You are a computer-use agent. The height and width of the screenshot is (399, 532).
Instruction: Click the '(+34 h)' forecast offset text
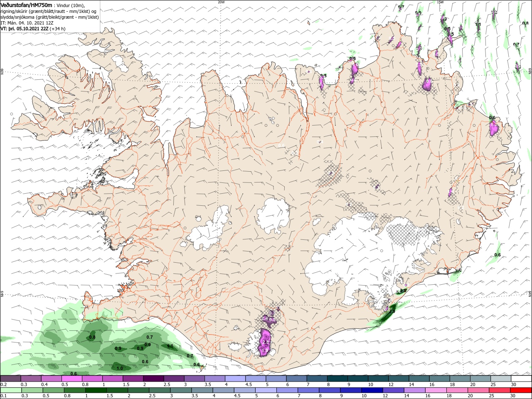[x=57, y=29]
